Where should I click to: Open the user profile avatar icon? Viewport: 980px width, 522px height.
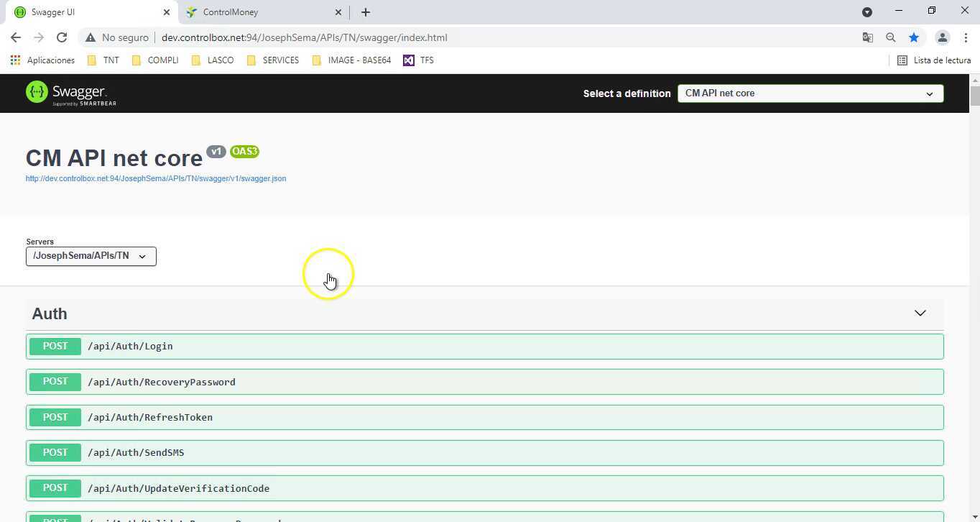click(x=942, y=37)
